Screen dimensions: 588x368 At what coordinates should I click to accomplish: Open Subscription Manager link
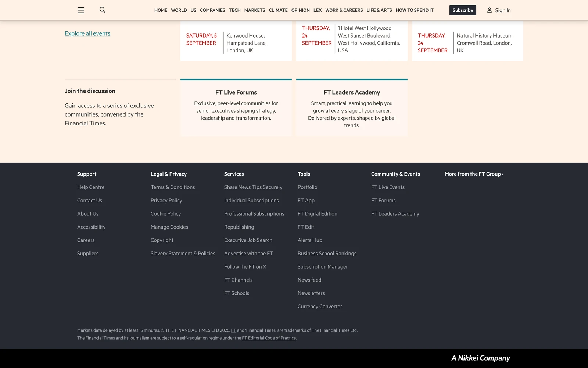click(x=323, y=267)
